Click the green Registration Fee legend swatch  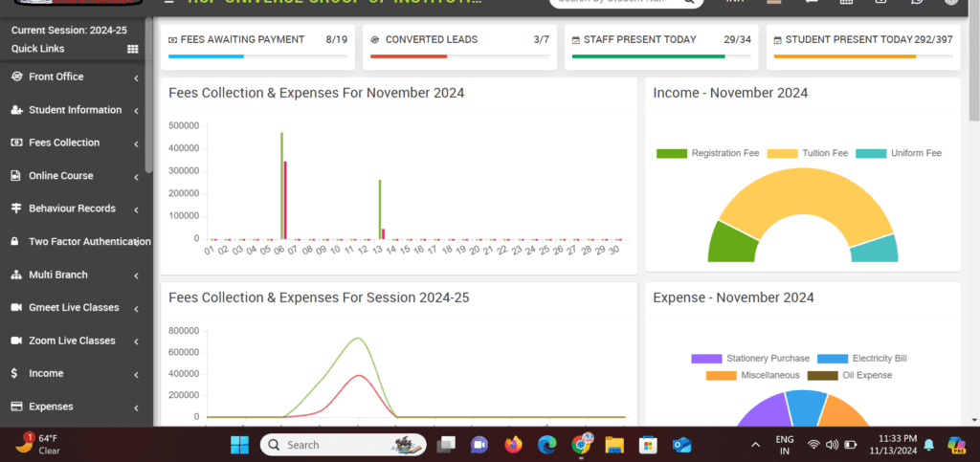(672, 153)
